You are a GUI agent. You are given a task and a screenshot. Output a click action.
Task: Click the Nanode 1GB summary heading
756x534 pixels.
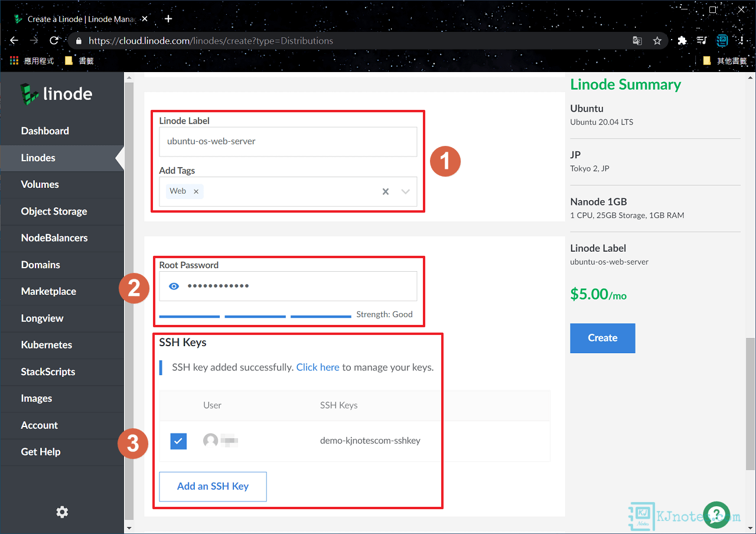point(599,201)
